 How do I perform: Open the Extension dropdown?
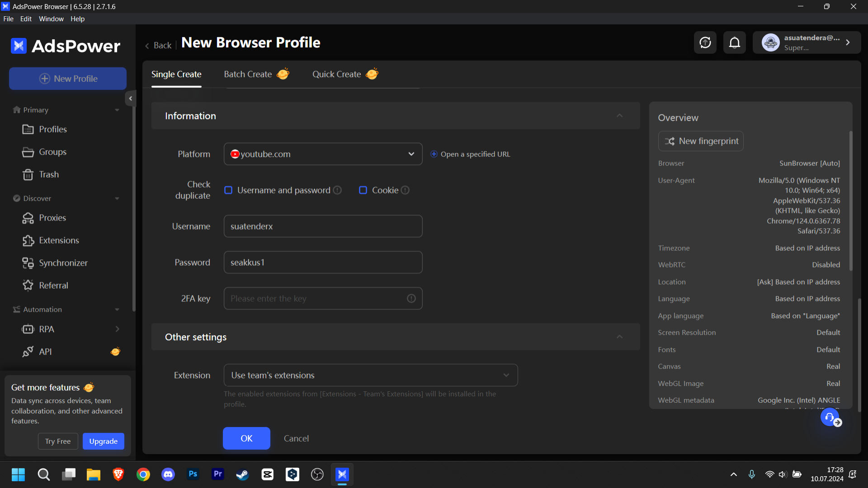click(x=371, y=375)
